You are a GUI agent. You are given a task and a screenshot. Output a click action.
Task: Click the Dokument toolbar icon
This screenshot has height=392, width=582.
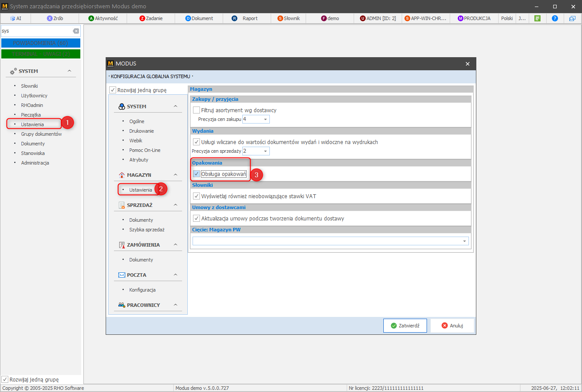[188, 18]
